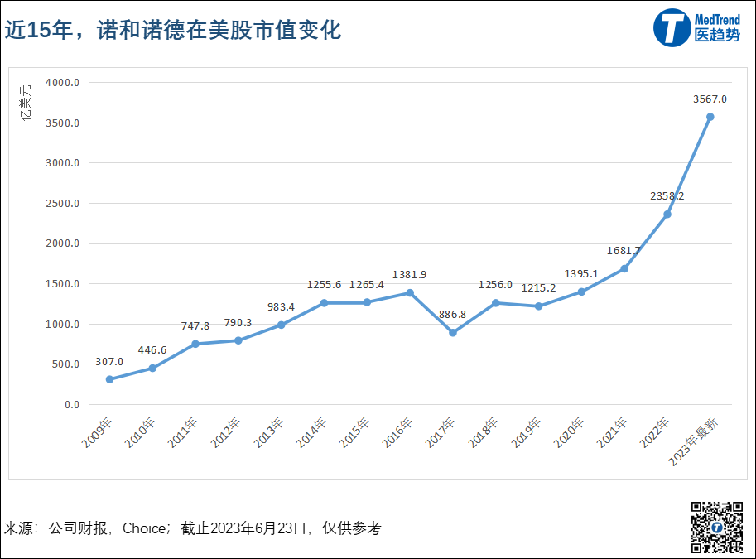Click the 2014年 x-axis label
The height and width of the screenshot is (559, 756).
click(x=311, y=432)
